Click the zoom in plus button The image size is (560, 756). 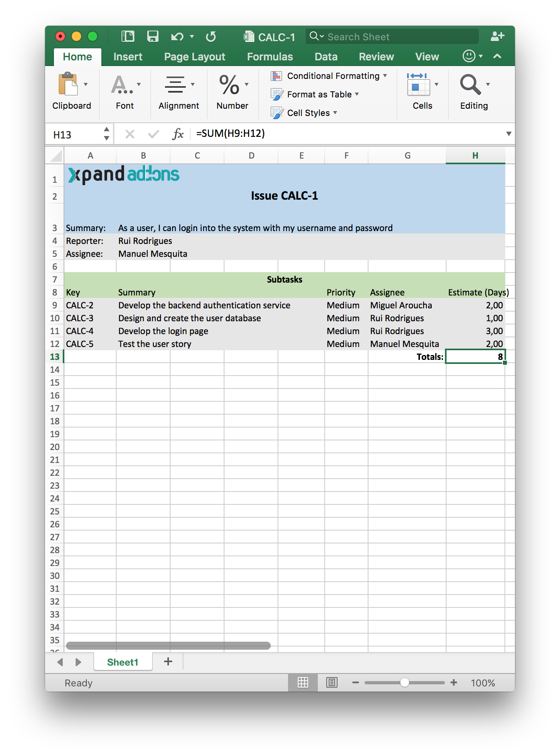click(454, 682)
